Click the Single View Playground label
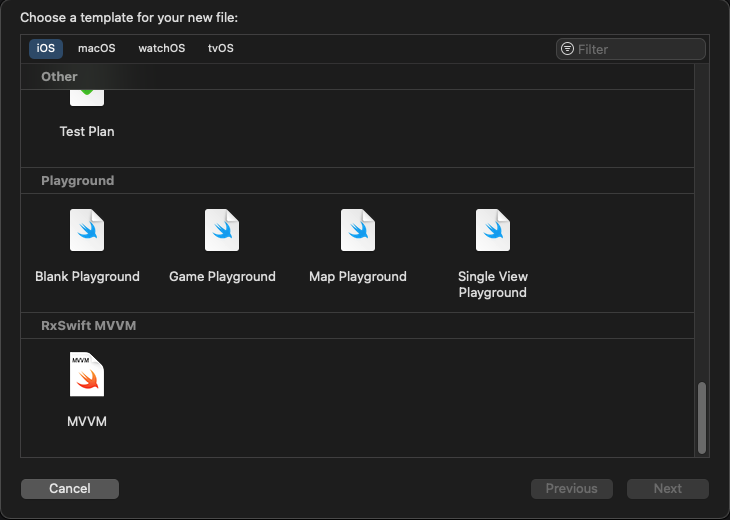 (x=493, y=284)
